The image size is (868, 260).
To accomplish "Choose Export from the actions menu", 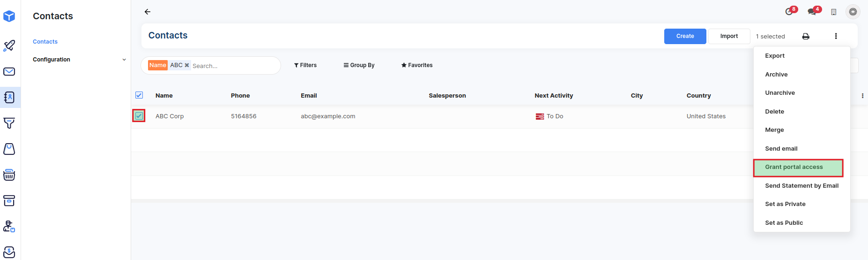I will click(x=775, y=56).
